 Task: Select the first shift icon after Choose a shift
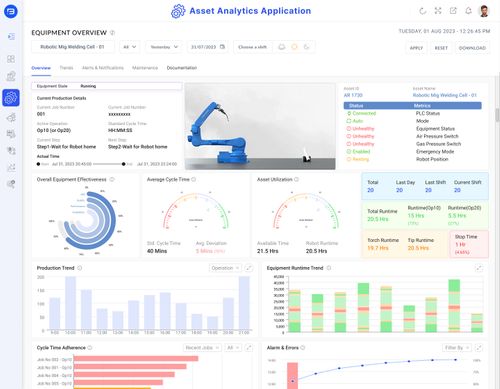(282, 47)
